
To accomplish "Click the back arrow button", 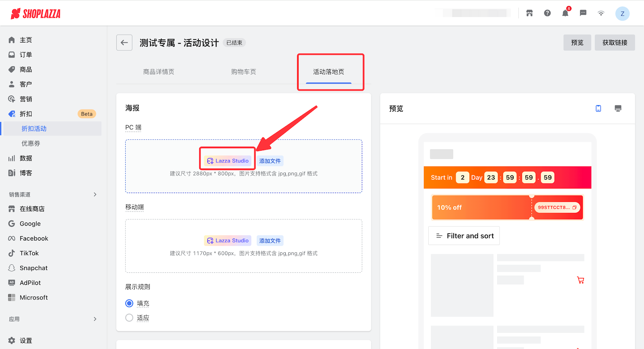I will 124,42.
